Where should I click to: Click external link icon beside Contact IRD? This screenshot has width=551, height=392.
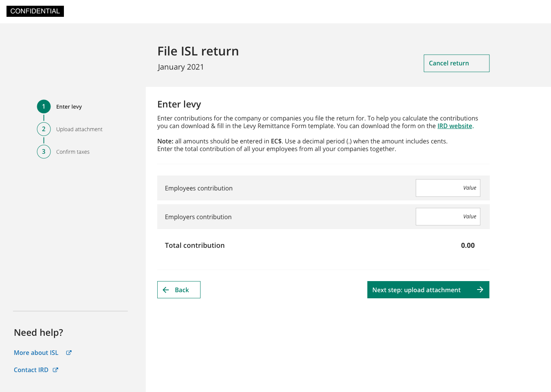click(55, 370)
